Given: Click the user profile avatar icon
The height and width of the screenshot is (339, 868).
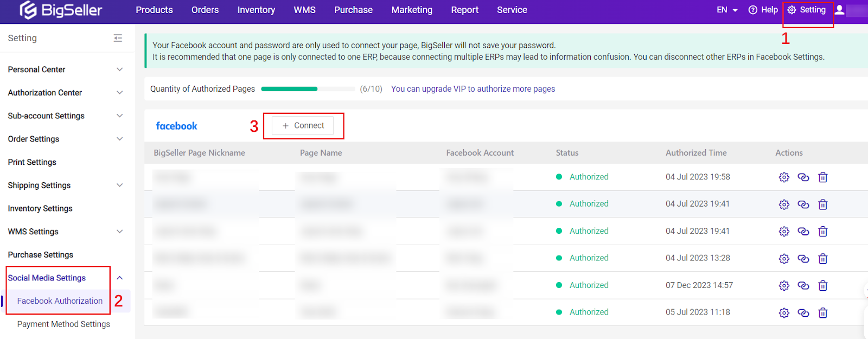Looking at the screenshot, I should [x=839, y=10].
